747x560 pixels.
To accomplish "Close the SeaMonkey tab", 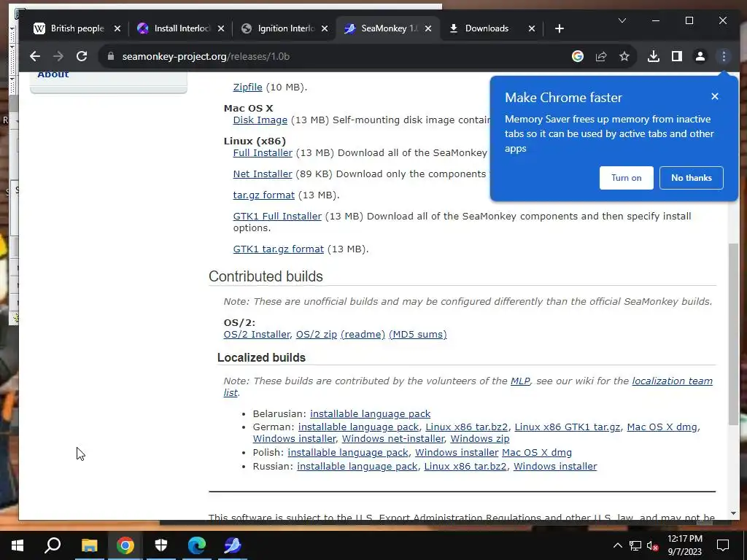I will [427, 28].
